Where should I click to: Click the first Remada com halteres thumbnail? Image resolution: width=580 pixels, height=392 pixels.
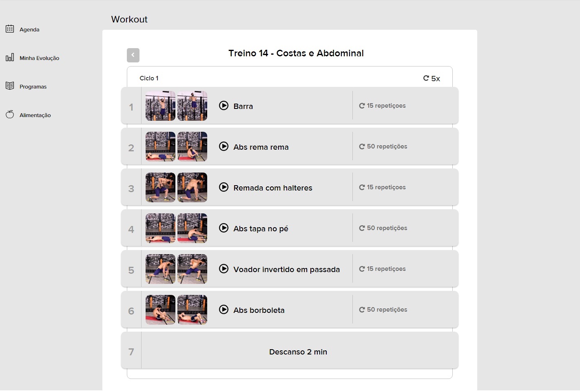click(x=160, y=188)
